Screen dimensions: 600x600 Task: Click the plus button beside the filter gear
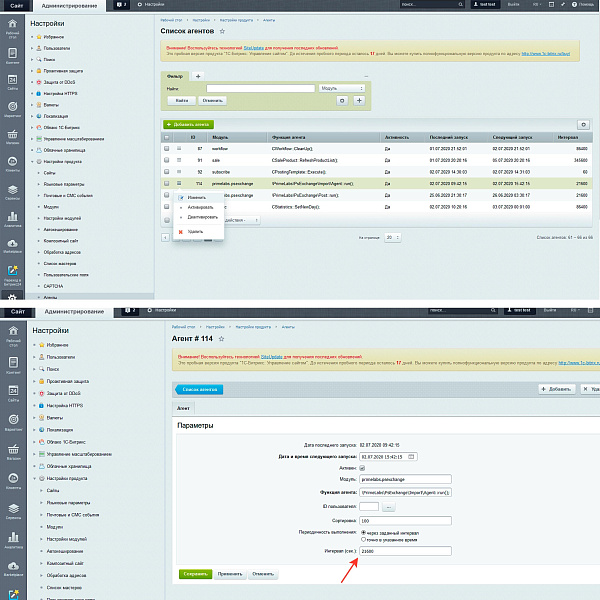359,100
